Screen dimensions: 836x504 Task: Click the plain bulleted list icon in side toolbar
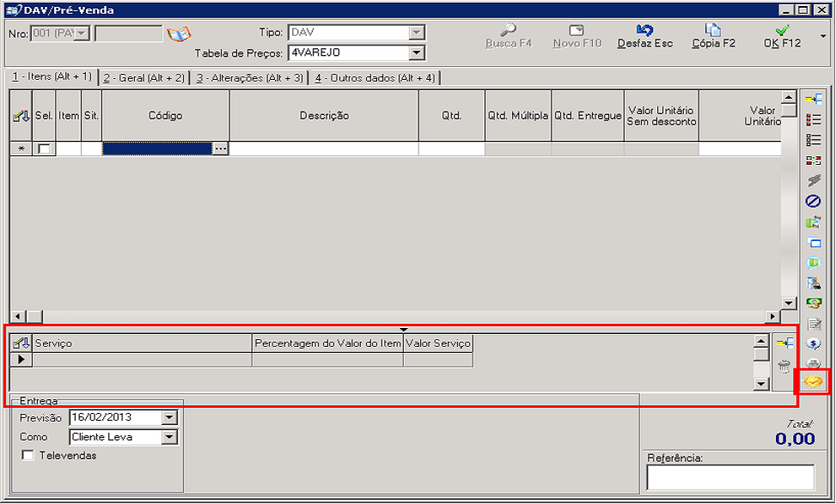[x=813, y=140]
